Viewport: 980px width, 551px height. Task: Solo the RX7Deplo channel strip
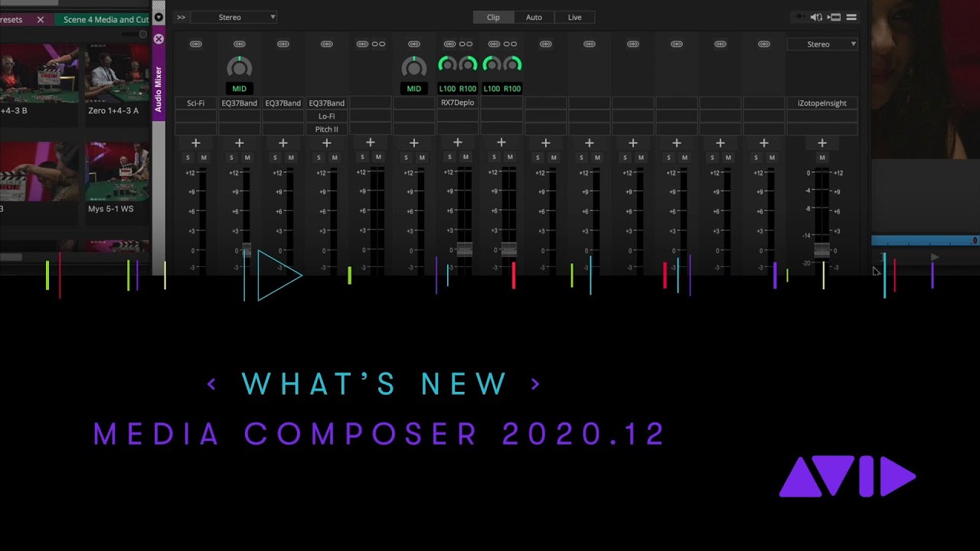pyautogui.click(x=449, y=158)
